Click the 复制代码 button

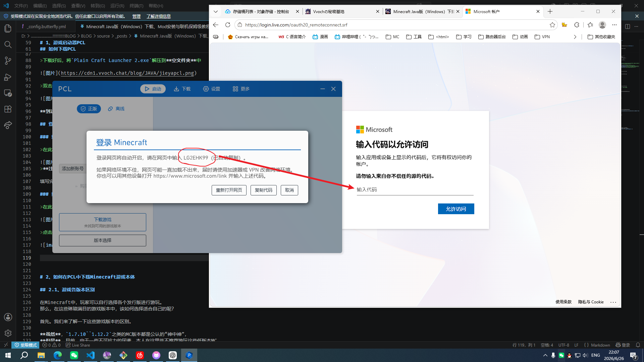264,190
